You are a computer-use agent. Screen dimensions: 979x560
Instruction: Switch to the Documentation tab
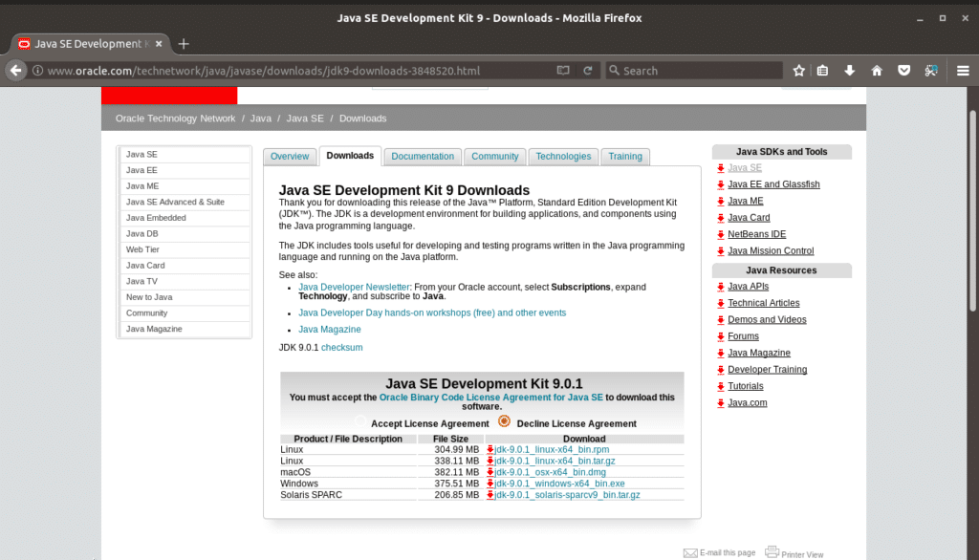coord(422,156)
